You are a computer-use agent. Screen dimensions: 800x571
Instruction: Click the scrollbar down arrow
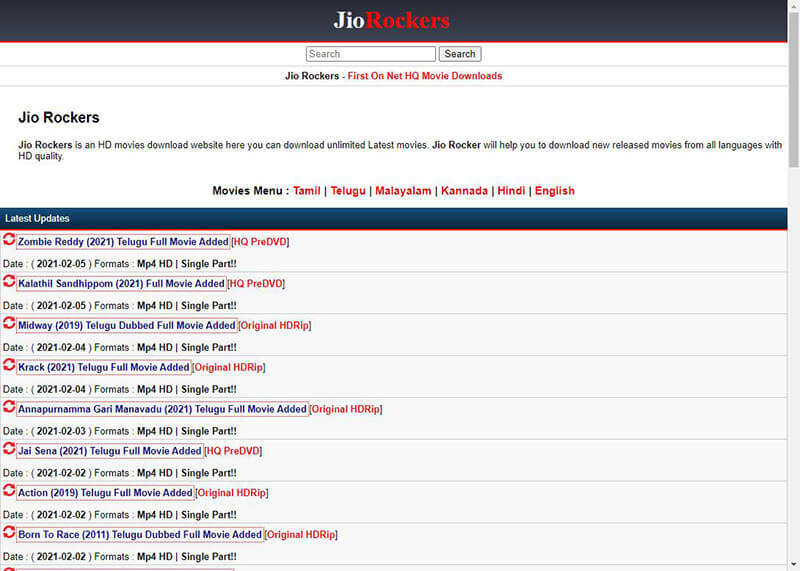point(794,565)
